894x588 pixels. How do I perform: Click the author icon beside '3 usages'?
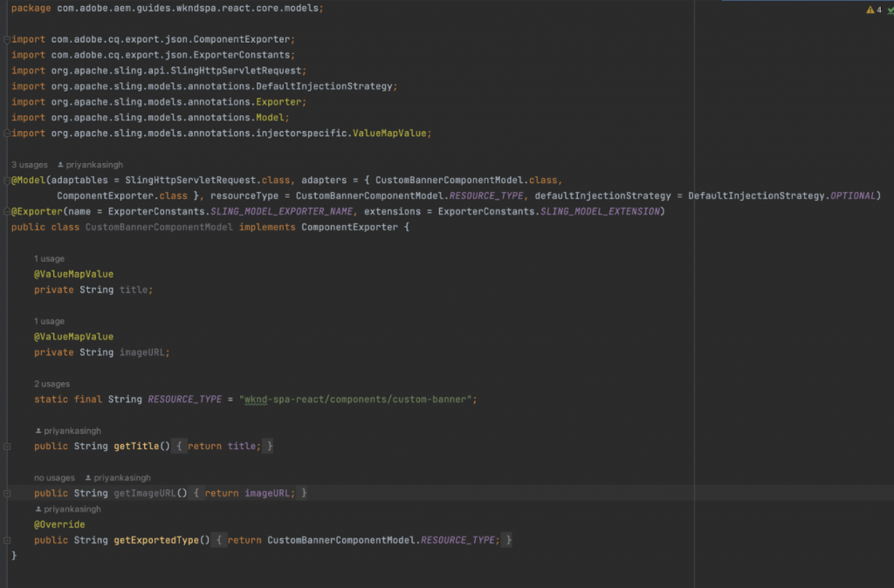click(60, 165)
